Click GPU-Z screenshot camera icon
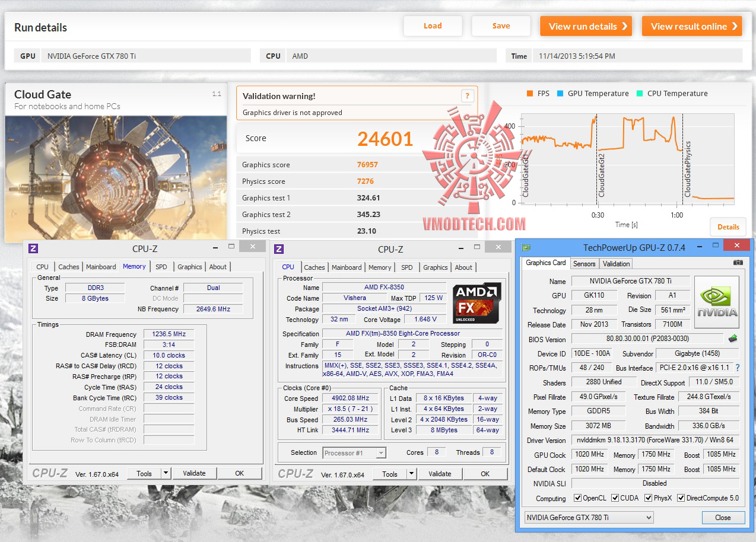The image size is (756, 542). (x=738, y=262)
